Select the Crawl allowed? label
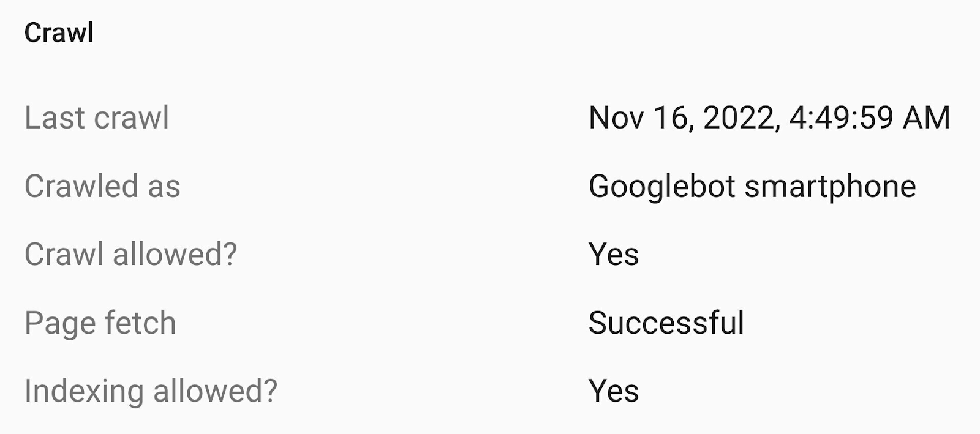This screenshot has width=980, height=434. point(130,254)
